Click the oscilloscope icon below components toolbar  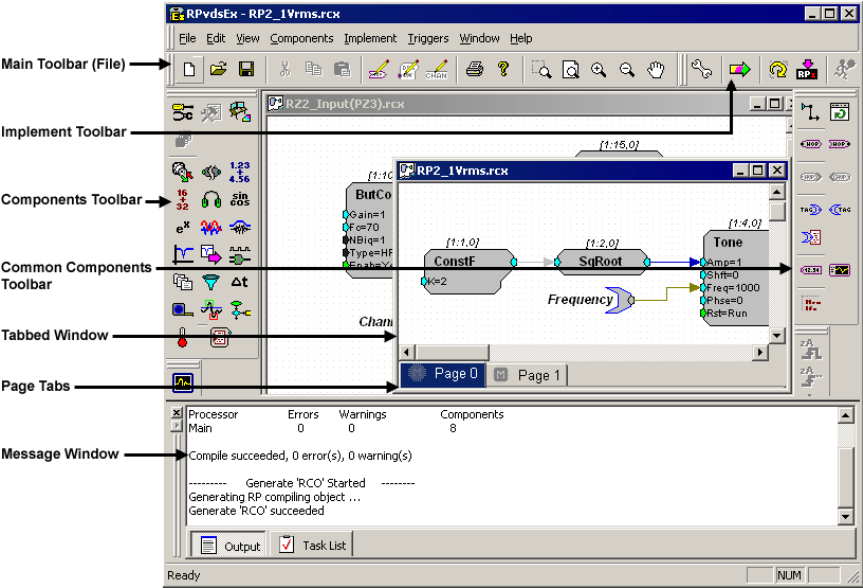pyautogui.click(x=183, y=382)
